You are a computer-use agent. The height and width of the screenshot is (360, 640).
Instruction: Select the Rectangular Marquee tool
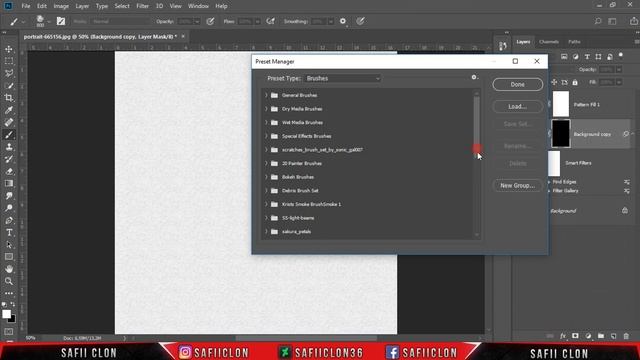pos(9,61)
